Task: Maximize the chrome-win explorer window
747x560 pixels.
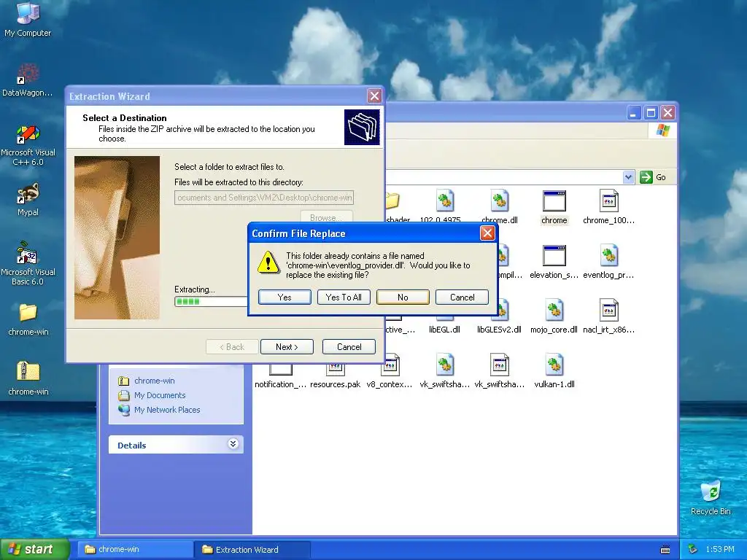Action: click(651, 113)
